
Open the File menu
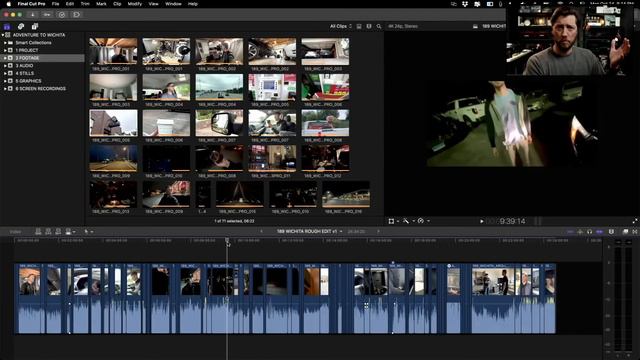click(x=56, y=4)
